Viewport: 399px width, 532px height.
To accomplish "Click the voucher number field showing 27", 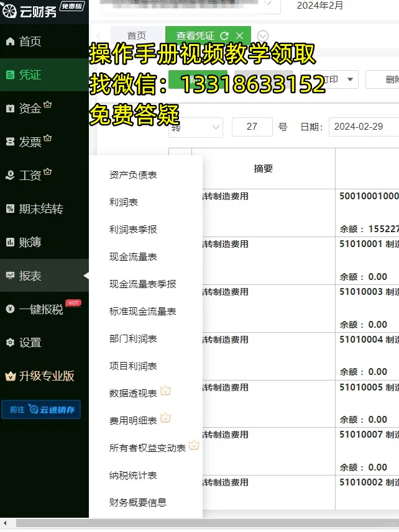I will click(x=252, y=127).
